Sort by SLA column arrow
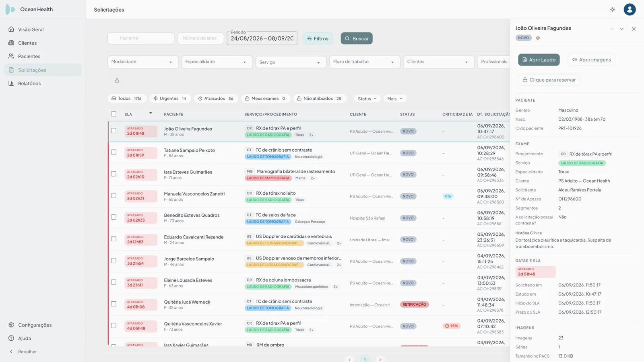The image size is (644, 362). pyautogui.click(x=151, y=113)
